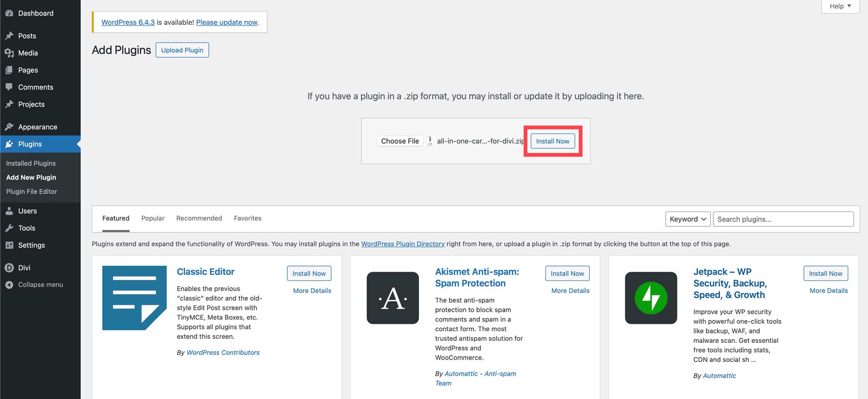Click the Settings sliders icon
Viewport: 868px width, 399px height.
9,245
